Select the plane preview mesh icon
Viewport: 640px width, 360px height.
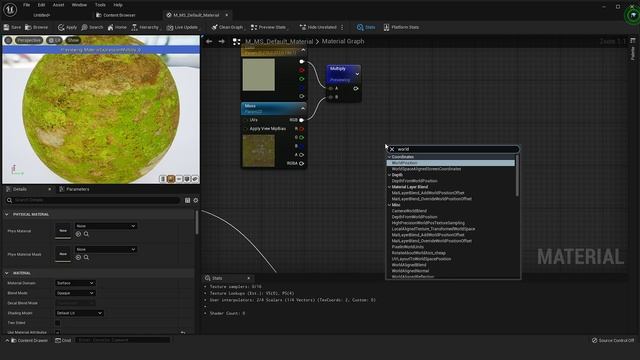click(x=179, y=179)
